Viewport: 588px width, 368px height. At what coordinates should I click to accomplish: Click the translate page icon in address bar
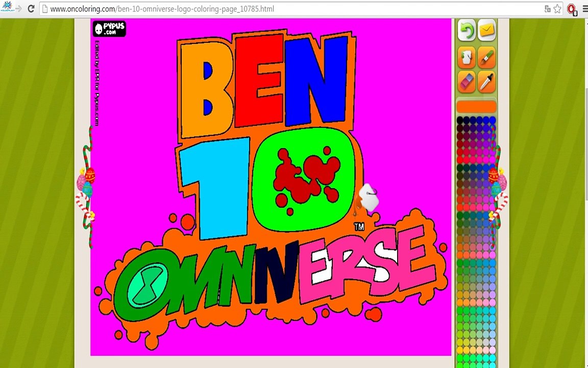[x=547, y=9]
